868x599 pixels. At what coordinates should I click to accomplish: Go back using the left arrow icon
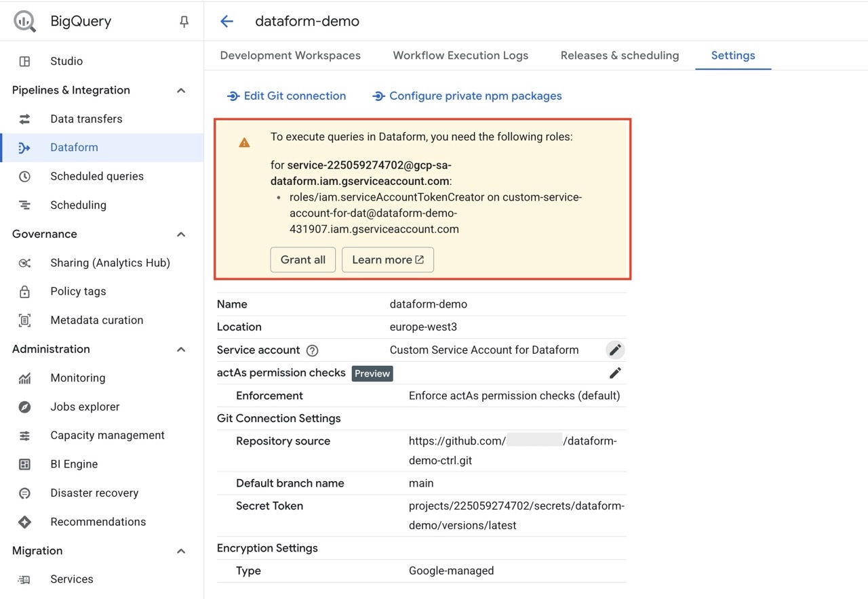pos(226,22)
